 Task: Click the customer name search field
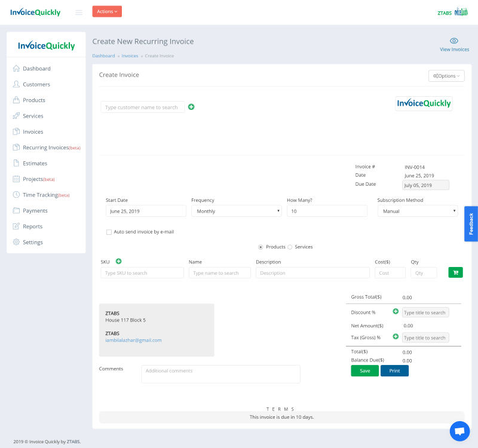pyautogui.click(x=142, y=108)
